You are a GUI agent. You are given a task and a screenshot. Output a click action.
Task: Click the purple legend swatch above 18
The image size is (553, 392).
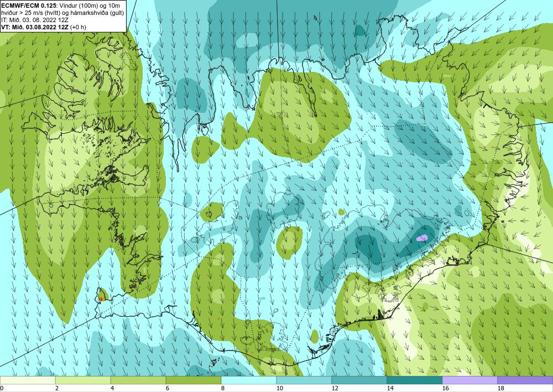[525, 380]
